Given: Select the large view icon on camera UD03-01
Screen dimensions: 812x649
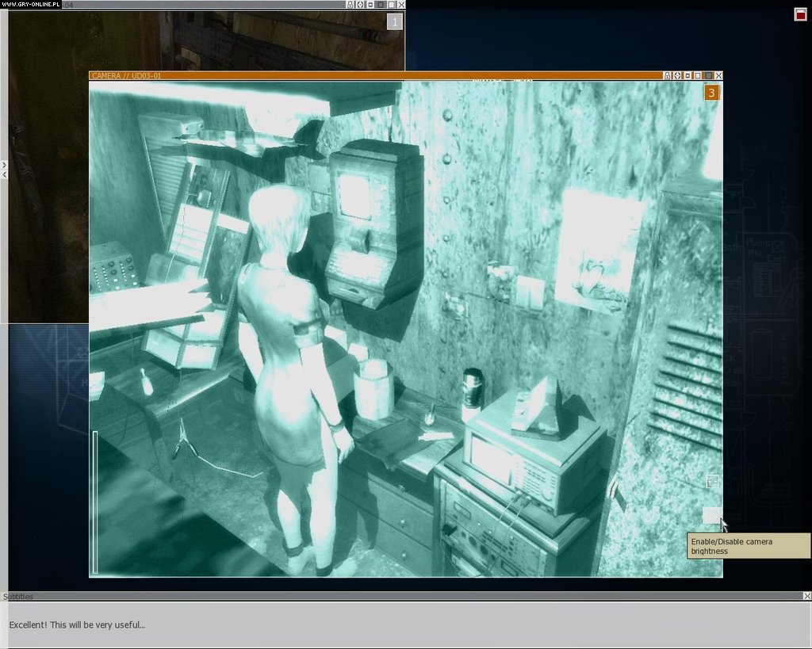Looking at the screenshot, I should coord(709,75).
